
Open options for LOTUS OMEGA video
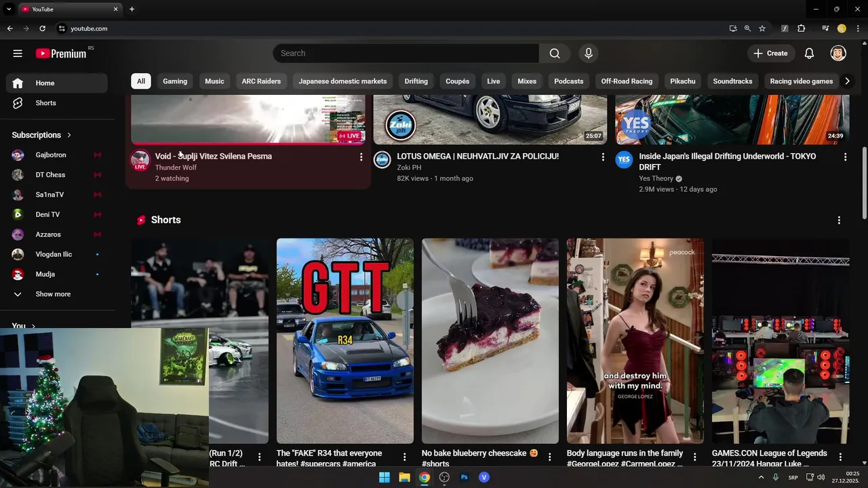(603, 157)
